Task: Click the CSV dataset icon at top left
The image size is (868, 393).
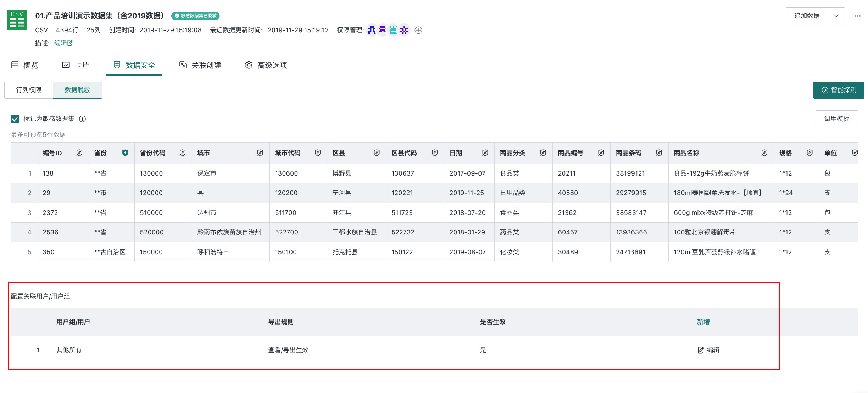Action: point(17,20)
